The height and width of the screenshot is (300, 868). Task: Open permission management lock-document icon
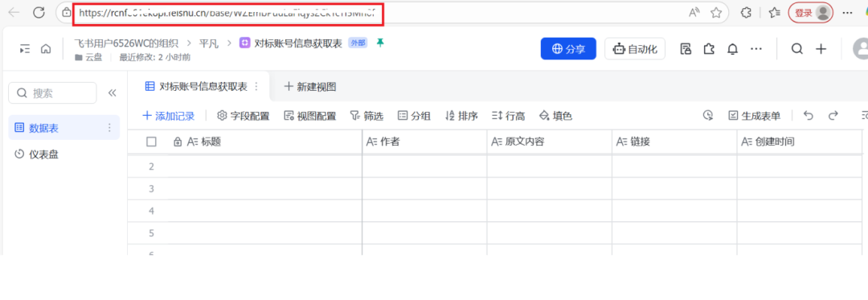[686, 49]
